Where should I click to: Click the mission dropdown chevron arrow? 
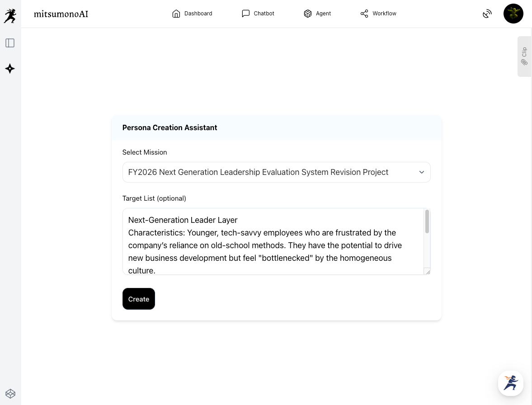pos(421,172)
